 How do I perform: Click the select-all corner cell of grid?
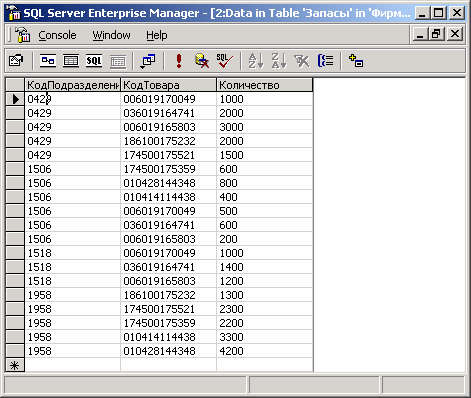tap(15, 85)
